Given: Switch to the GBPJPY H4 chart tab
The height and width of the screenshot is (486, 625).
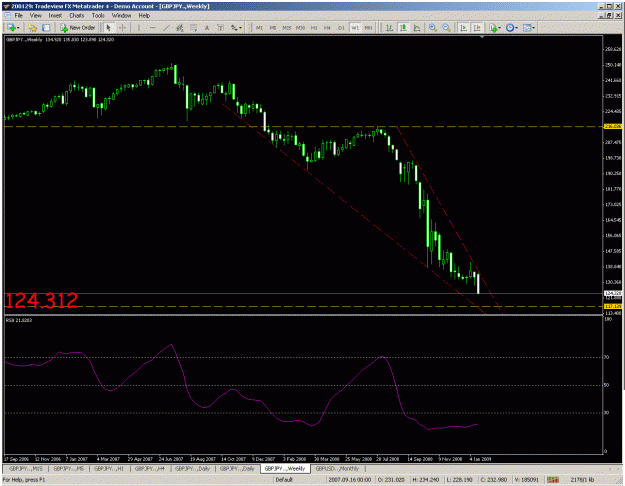Looking at the screenshot, I should coord(150,469).
